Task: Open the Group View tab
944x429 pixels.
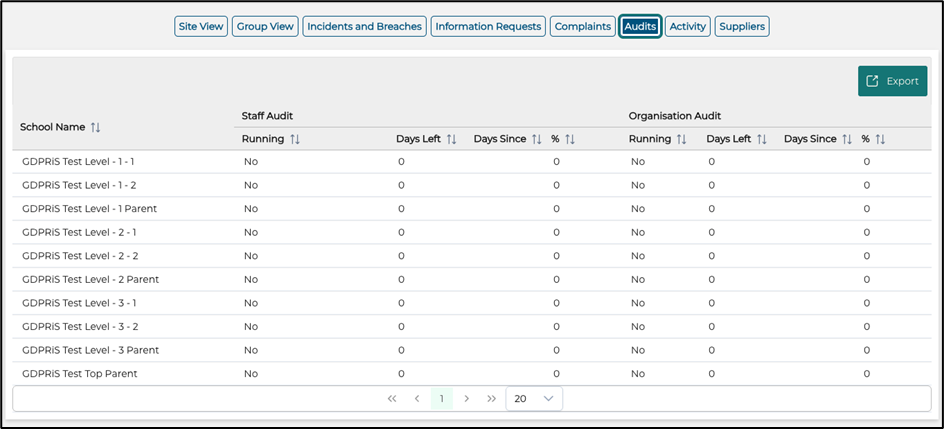Action: (x=265, y=26)
